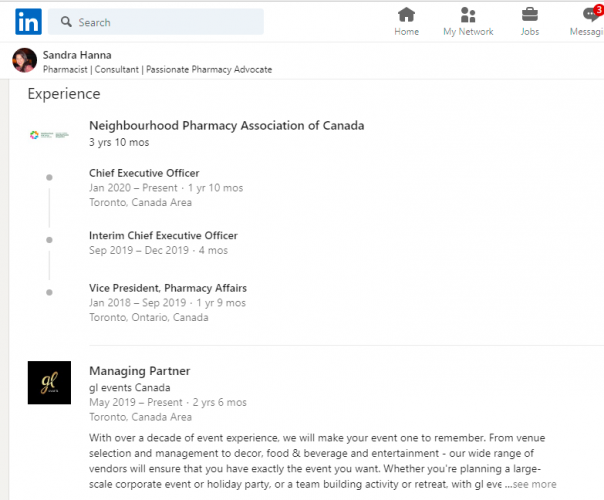Screen dimensions: 604x500
Task: Select 'Vice President, Pharmacy Affairs' text
Action: pos(168,288)
